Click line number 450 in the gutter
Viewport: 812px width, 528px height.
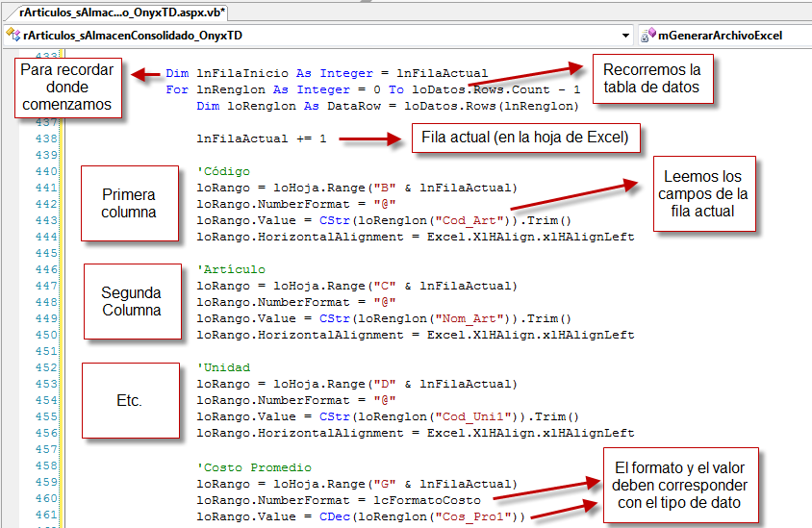click(x=46, y=335)
